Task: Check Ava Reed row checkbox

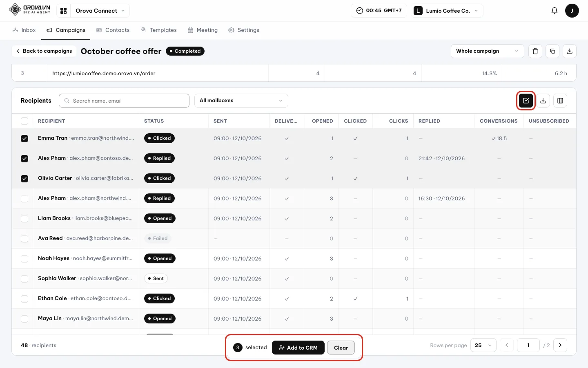Action: [x=24, y=238]
